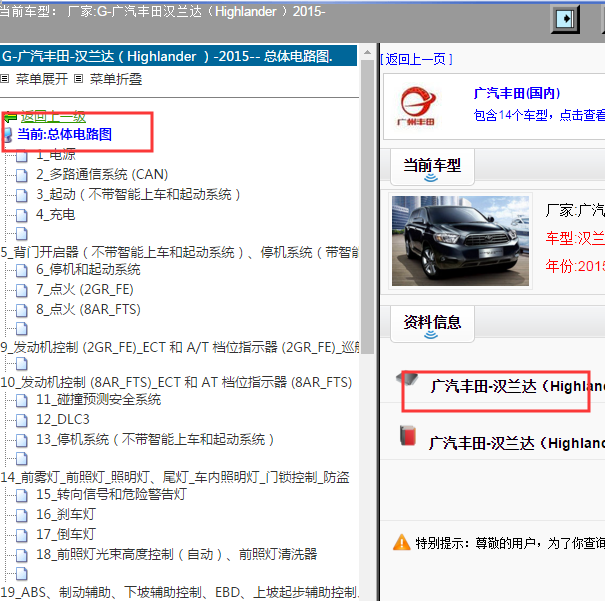The image size is (605, 601).
Task: Open 10_发动机控制 (8AR_FTS) entry
Action: (176, 383)
